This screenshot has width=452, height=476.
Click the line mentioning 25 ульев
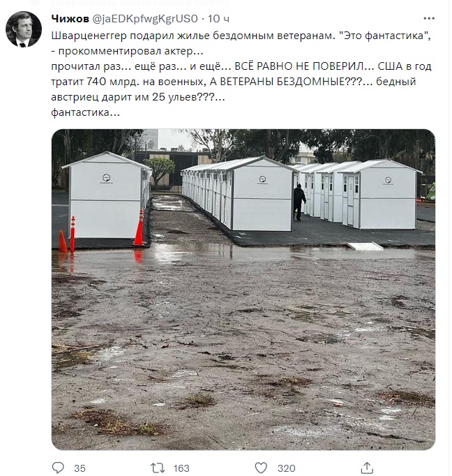pos(138,97)
